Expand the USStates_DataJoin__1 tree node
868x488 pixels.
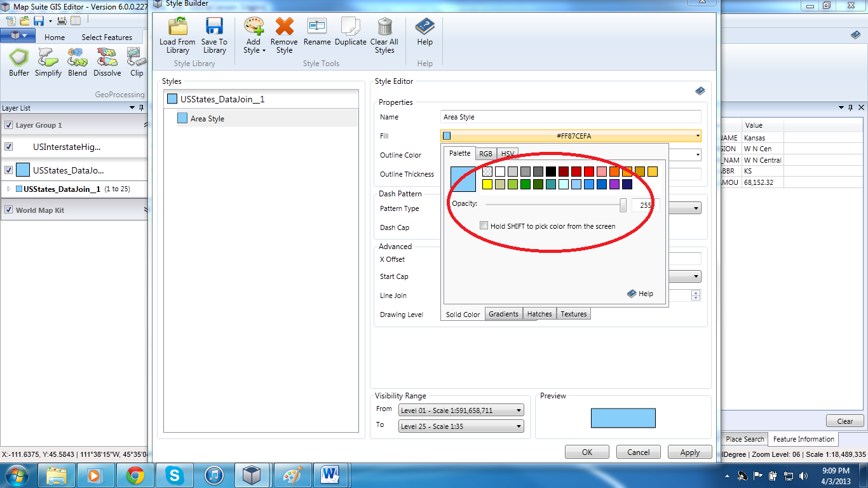click(9, 189)
